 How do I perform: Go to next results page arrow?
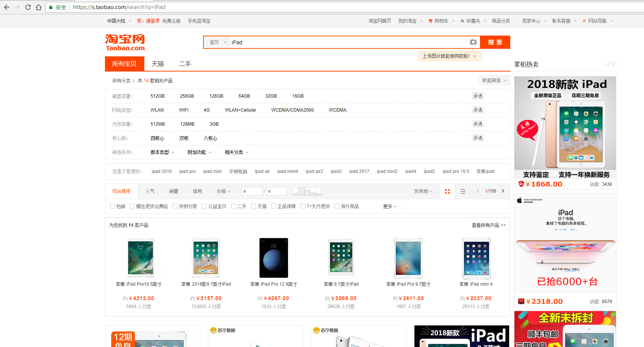pyautogui.click(x=503, y=191)
